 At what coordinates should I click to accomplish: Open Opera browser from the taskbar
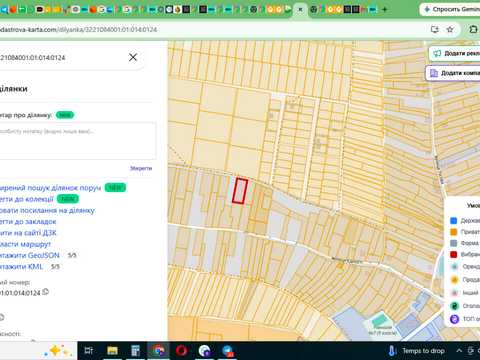(x=182, y=351)
